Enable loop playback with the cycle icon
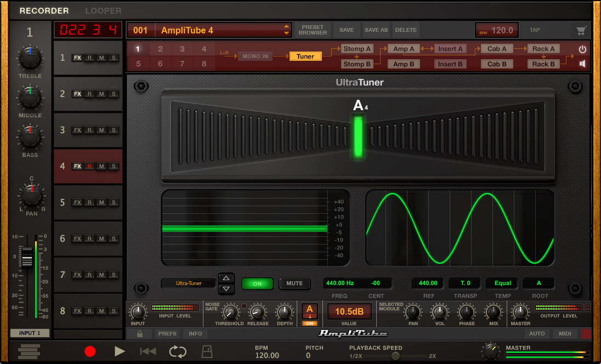 (x=177, y=351)
